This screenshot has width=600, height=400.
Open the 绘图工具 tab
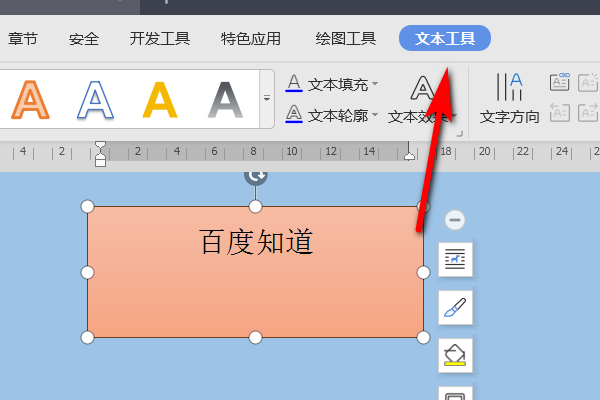coord(346,39)
